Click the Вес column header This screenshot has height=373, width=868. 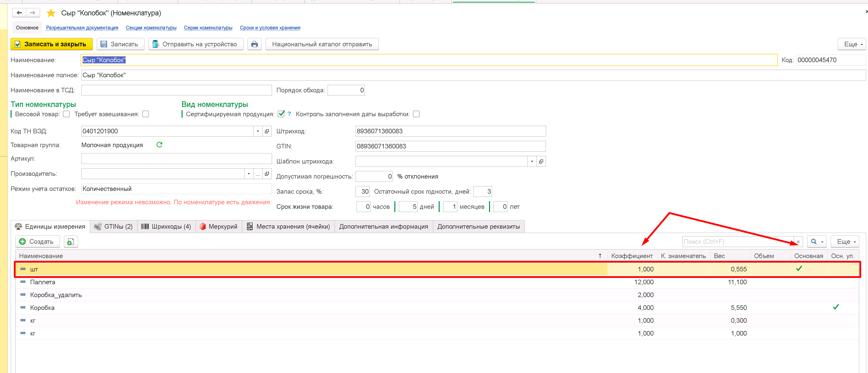tap(730, 256)
